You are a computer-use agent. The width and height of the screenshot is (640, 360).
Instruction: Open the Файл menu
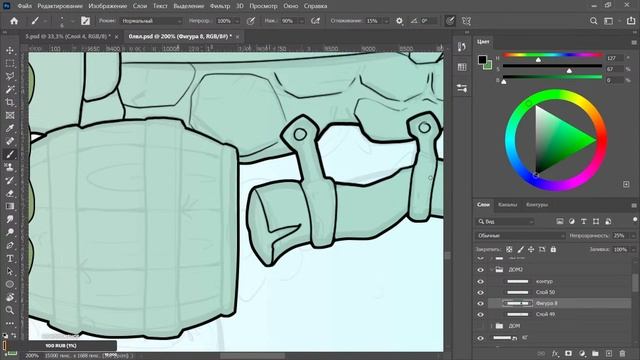(x=24, y=6)
